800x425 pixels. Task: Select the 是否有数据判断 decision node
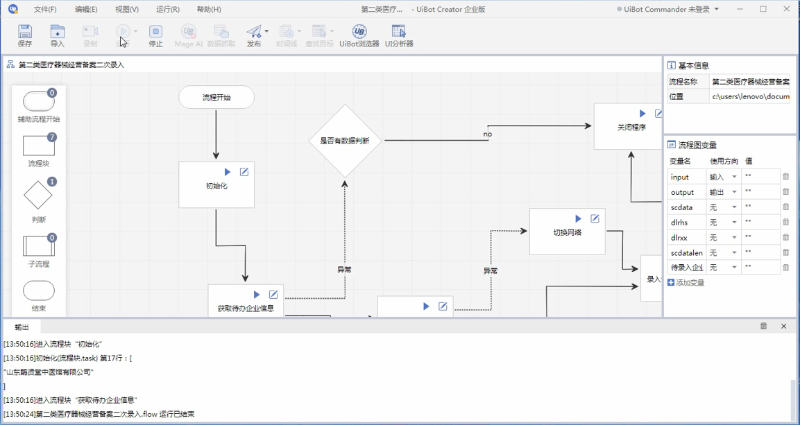point(345,141)
